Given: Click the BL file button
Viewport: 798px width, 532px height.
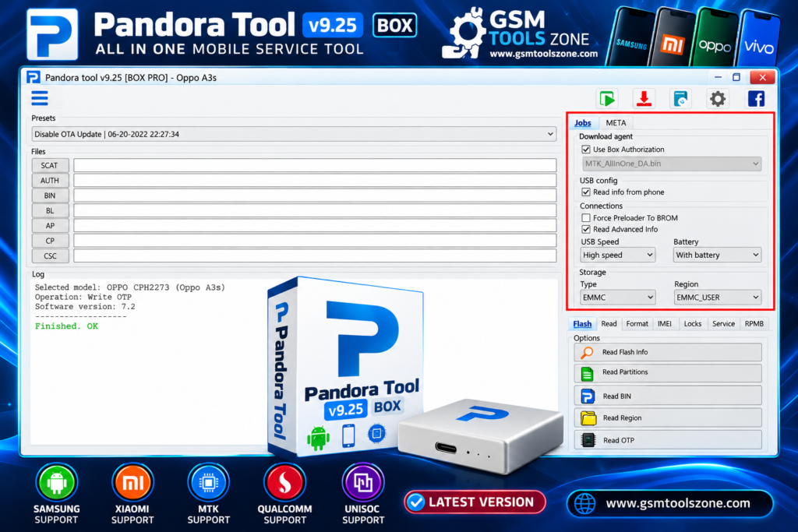Looking at the screenshot, I should click(x=50, y=210).
